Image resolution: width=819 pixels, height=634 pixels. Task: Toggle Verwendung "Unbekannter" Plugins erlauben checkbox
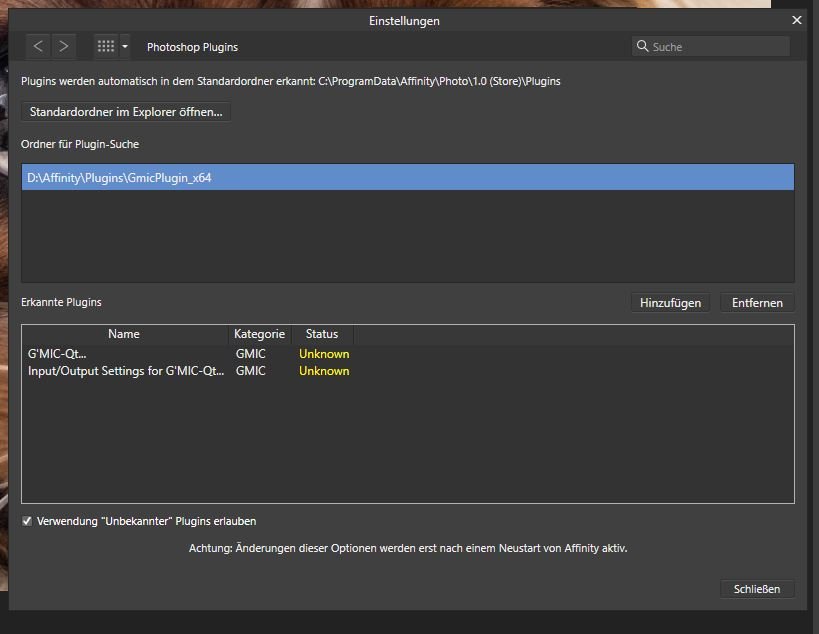[27, 521]
